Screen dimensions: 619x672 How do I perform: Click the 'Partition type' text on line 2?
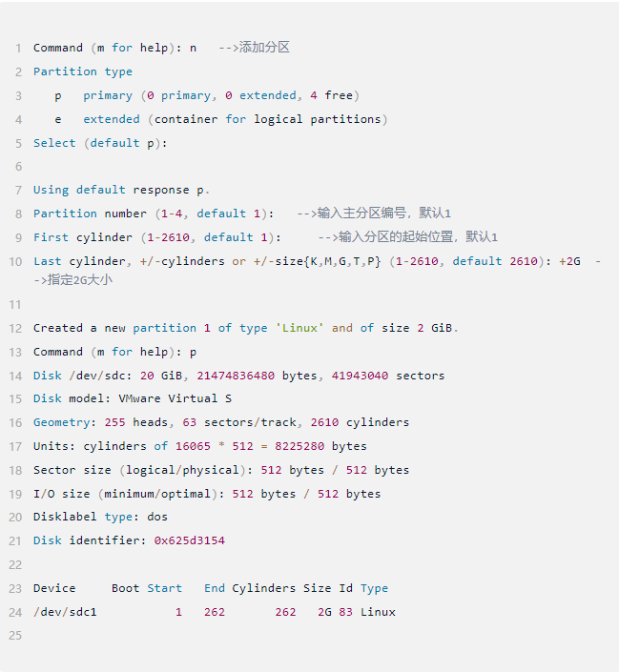(83, 71)
